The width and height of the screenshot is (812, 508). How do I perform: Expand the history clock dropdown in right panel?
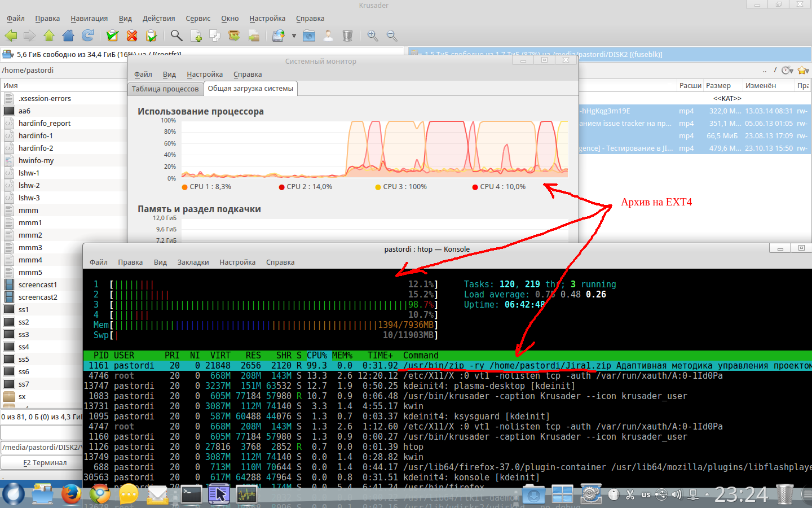[x=788, y=70]
